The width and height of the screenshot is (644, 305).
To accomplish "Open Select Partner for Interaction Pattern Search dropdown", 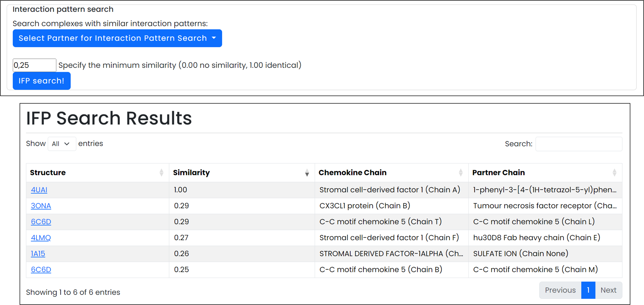I will [117, 38].
